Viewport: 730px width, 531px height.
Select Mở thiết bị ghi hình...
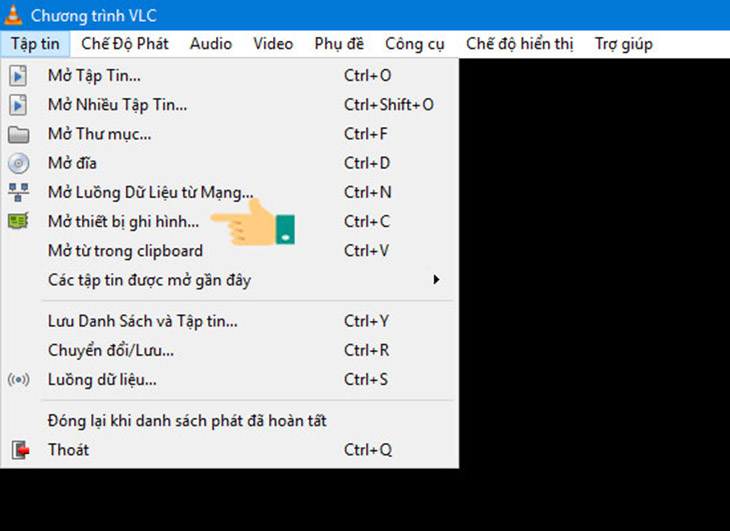coord(230,222)
